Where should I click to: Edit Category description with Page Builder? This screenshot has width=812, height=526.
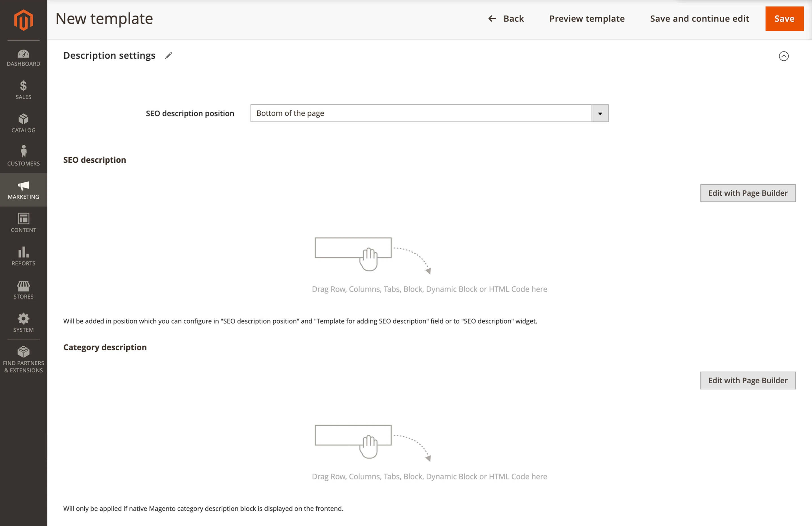748,380
